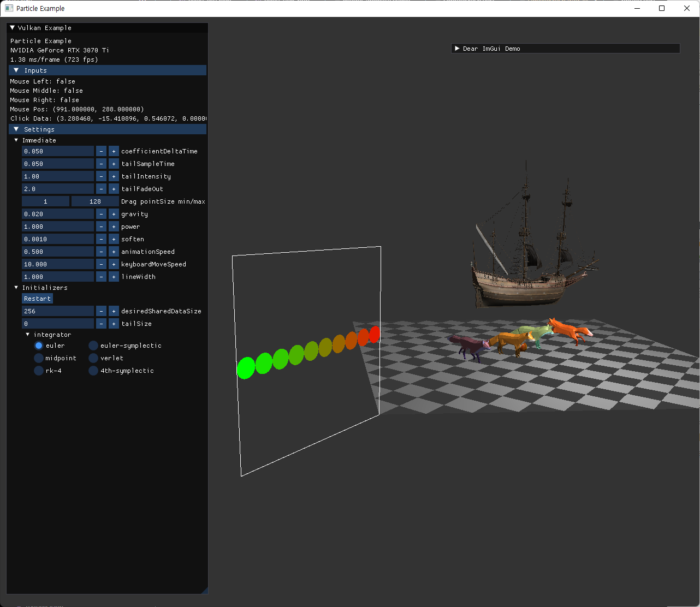Image resolution: width=700 pixels, height=607 pixels.
Task: Collapse the Vulkan Example window
Action: click(13, 28)
